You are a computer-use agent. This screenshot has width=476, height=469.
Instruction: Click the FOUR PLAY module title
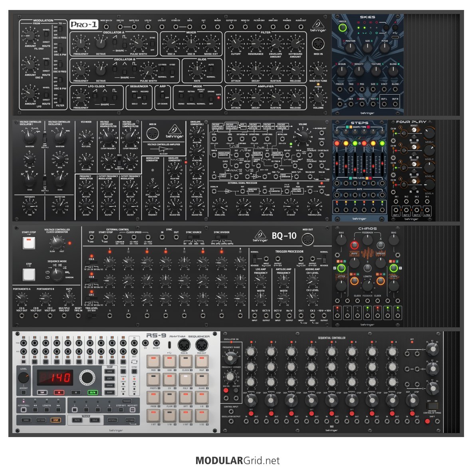click(x=411, y=122)
